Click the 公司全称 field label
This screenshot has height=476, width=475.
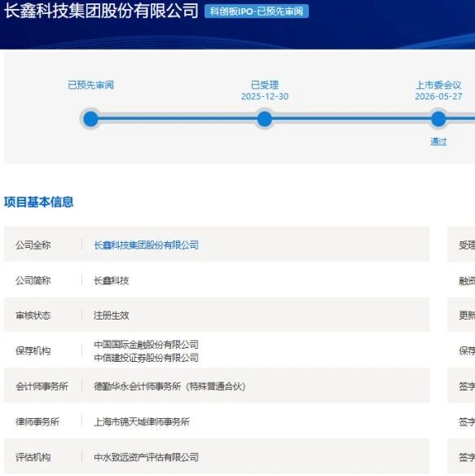[x=33, y=245]
